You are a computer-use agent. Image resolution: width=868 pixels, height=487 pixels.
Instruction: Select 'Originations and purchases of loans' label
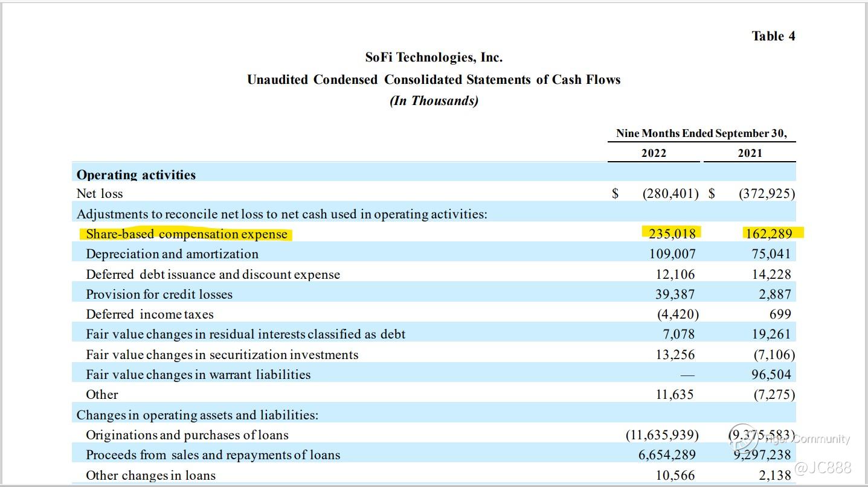pos(187,435)
